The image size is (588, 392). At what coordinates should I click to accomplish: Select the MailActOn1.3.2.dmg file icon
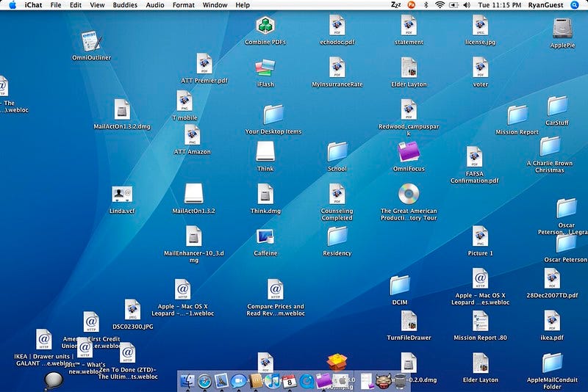tap(122, 109)
